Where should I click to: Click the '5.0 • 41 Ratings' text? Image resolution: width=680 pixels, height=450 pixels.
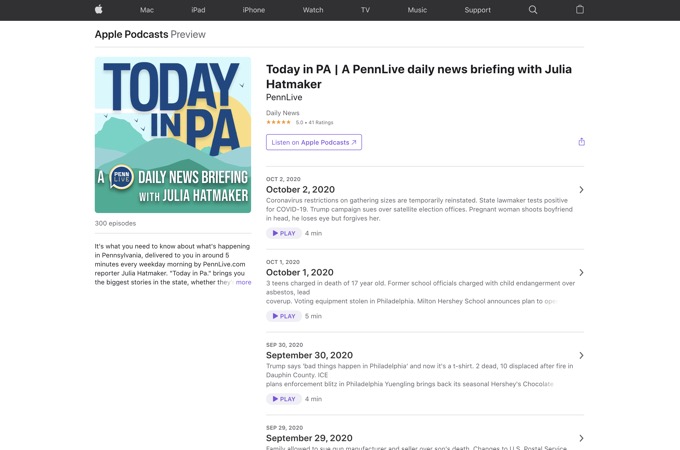pyautogui.click(x=314, y=122)
